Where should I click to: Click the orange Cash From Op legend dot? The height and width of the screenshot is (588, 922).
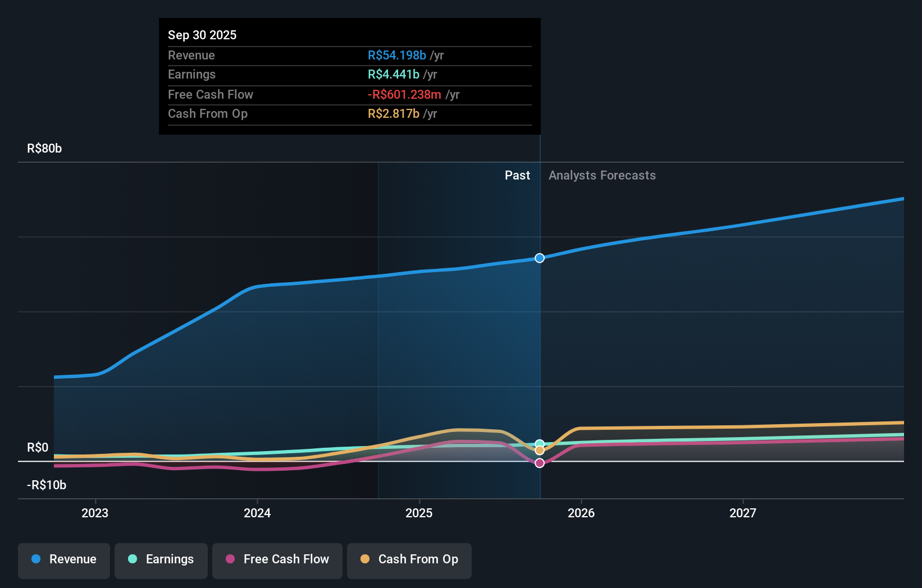(366, 559)
